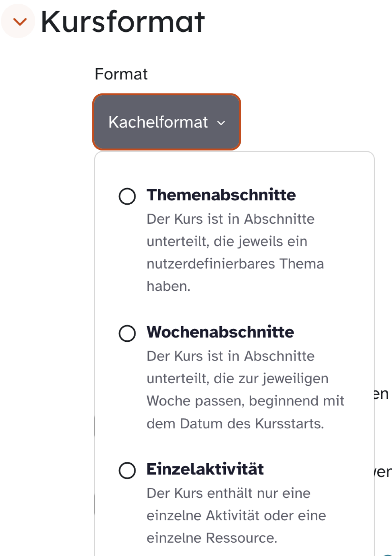This screenshot has width=392, height=556.
Task: Click the circular radio icon beside Einzelaktivität
Action: pyautogui.click(x=127, y=471)
